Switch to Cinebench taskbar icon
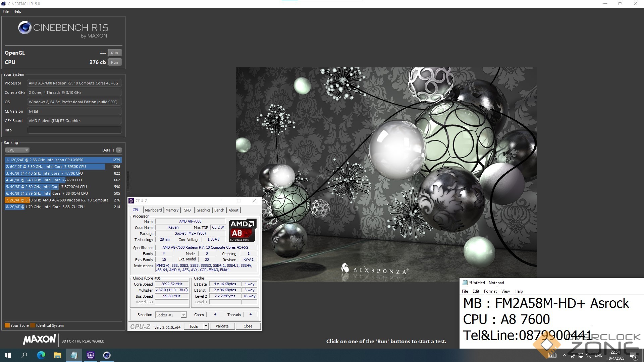Image resolution: width=644 pixels, height=362 pixels. (x=107, y=355)
